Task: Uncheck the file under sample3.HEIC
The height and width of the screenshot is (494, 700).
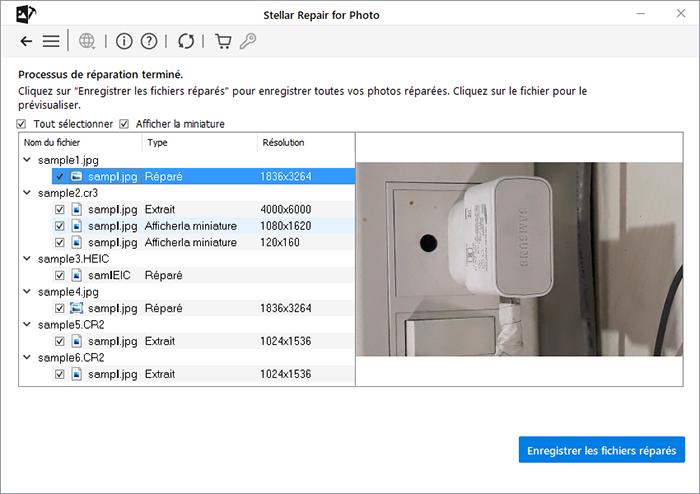Action: pos(60,275)
